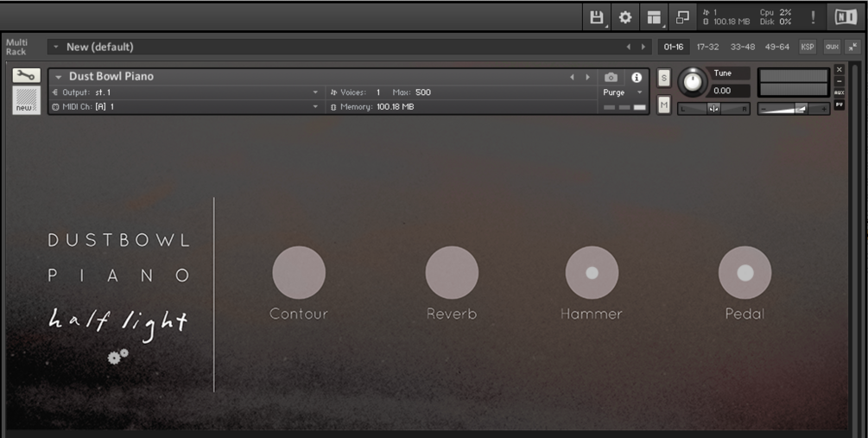Click the Reverb circle control
Screen dimensions: 868x438
tap(452, 272)
